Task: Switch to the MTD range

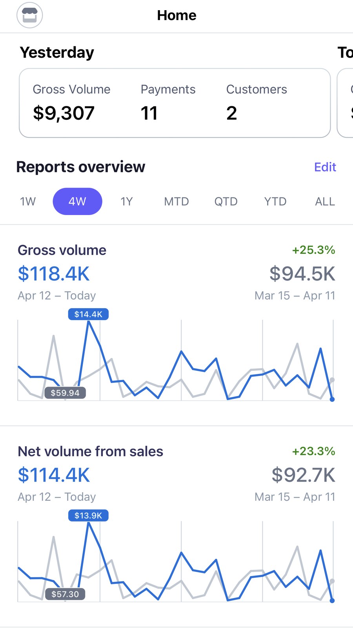Action: [176, 201]
